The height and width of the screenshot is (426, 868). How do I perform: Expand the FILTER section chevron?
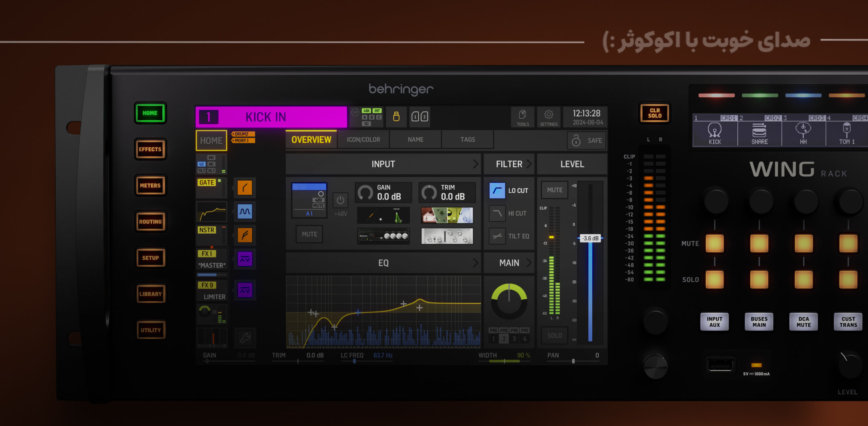click(529, 164)
